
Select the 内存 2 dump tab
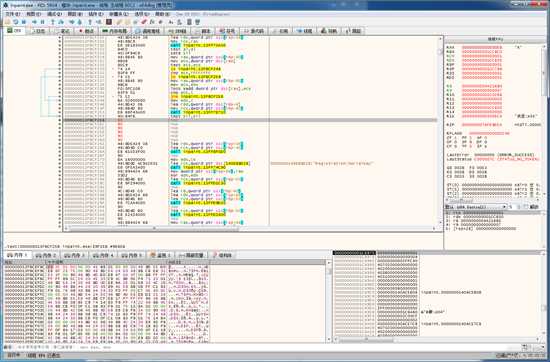[x=46, y=255]
